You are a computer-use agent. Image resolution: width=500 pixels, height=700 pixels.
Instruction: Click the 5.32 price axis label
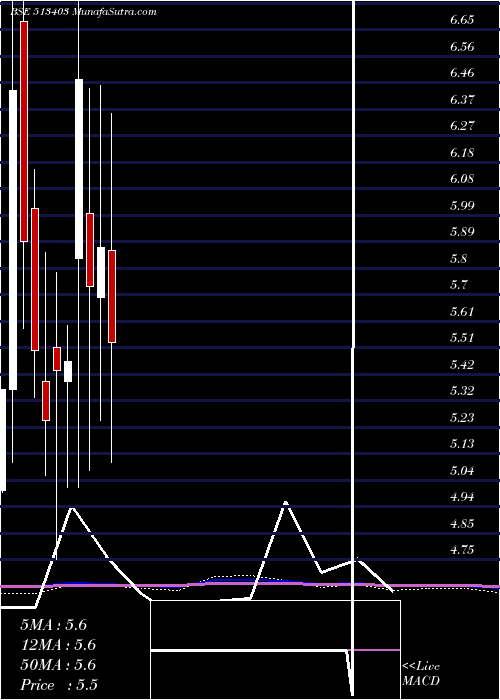[462, 391]
